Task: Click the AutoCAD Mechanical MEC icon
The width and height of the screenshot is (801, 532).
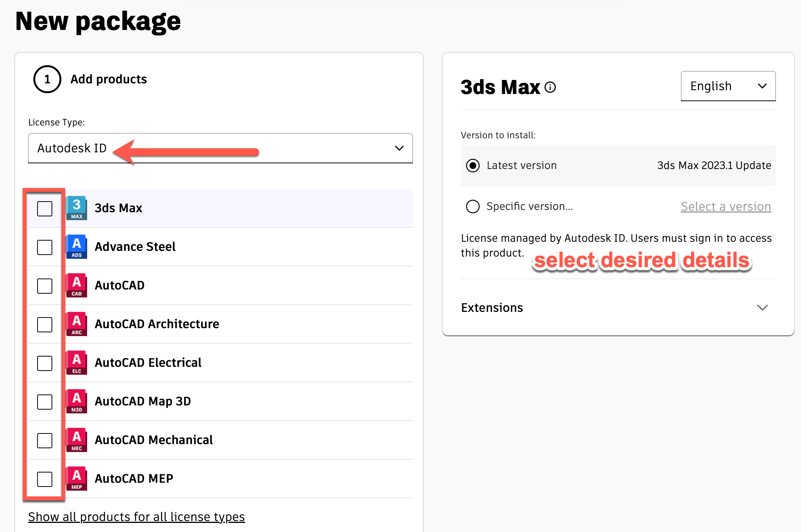Action: click(77, 440)
